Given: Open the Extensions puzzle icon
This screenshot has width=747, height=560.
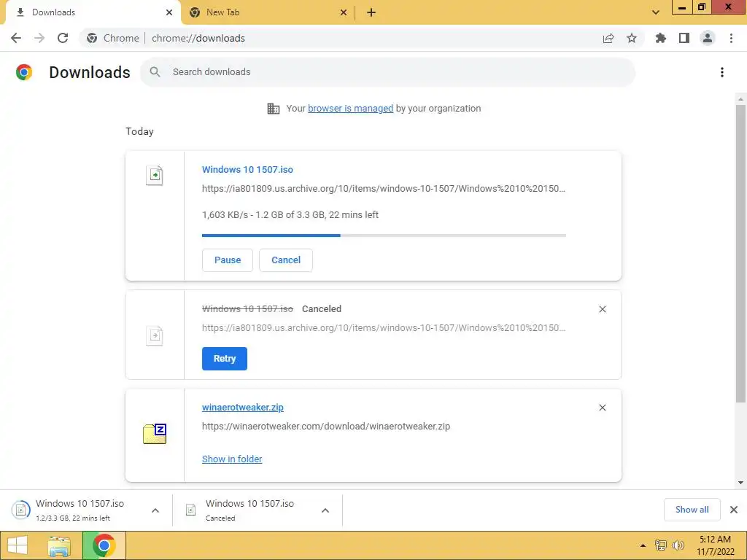Looking at the screenshot, I should 661,38.
